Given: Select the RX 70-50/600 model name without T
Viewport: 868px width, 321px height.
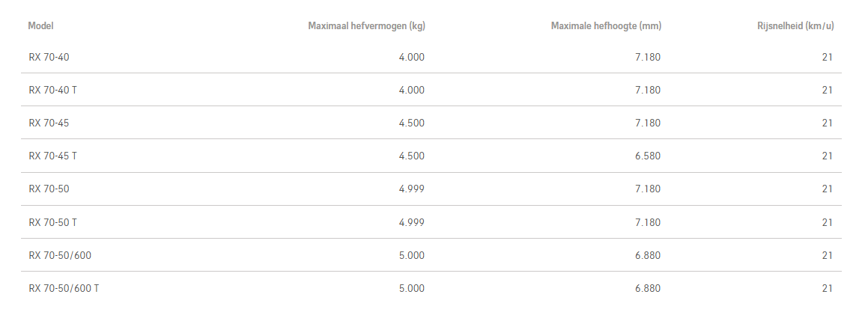Looking at the screenshot, I should click(60, 255).
